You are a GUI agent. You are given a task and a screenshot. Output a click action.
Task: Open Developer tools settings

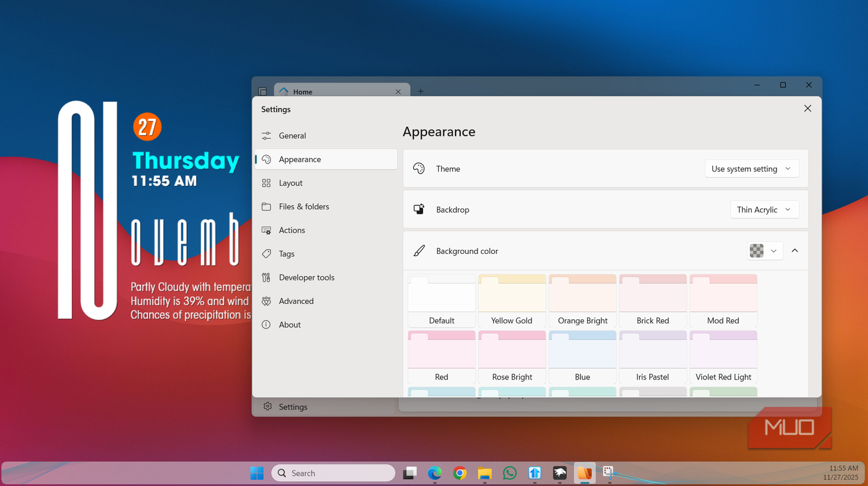click(326, 278)
